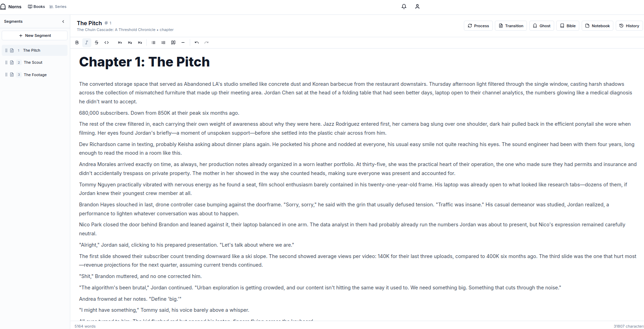This screenshot has height=329, width=644.
Task: Open the notifications bell
Action: pyautogui.click(x=404, y=7)
